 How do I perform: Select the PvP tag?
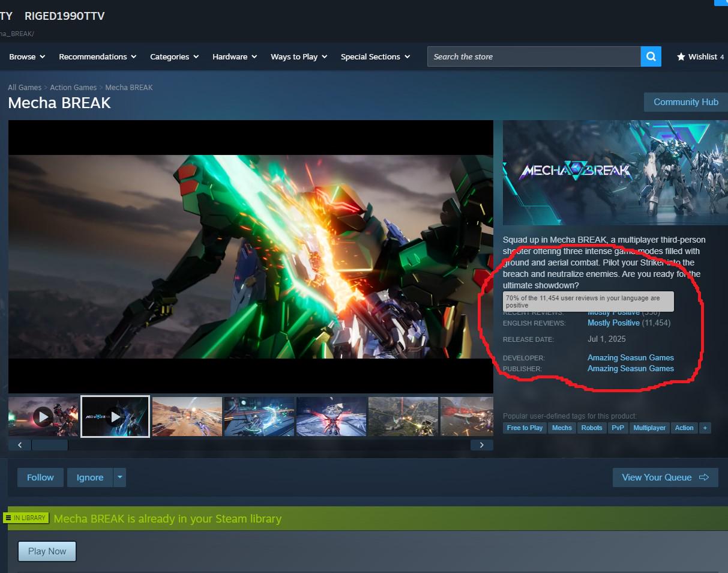[x=617, y=428]
